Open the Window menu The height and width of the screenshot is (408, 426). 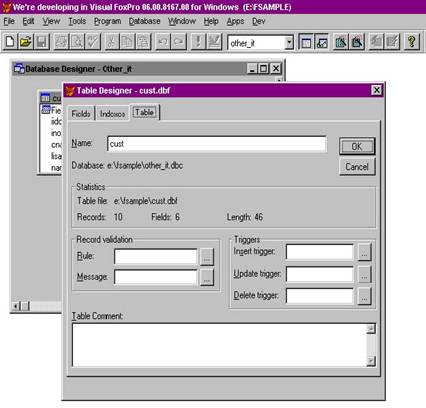182,21
